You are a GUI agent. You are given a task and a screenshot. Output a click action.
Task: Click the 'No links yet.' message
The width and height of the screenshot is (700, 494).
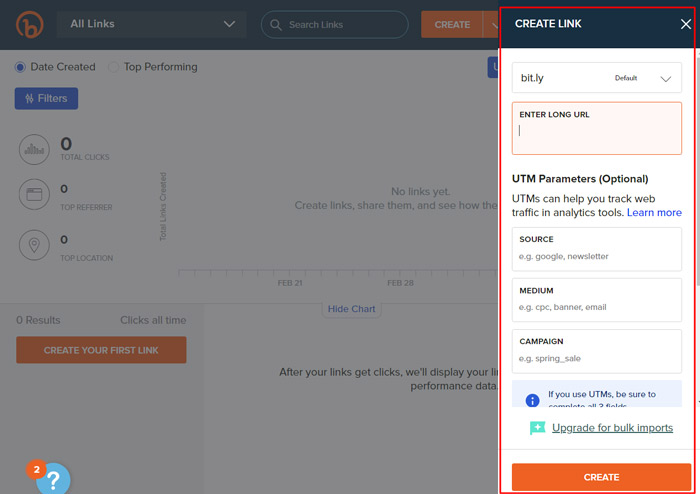421,191
